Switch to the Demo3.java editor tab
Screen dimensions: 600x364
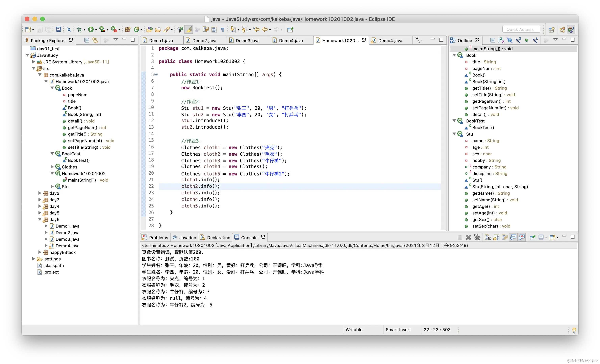click(x=247, y=40)
